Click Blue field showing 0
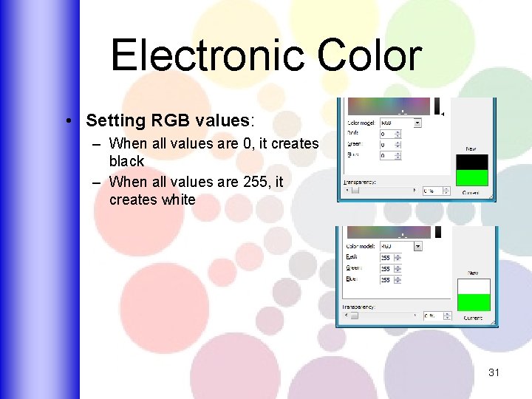 coord(387,156)
